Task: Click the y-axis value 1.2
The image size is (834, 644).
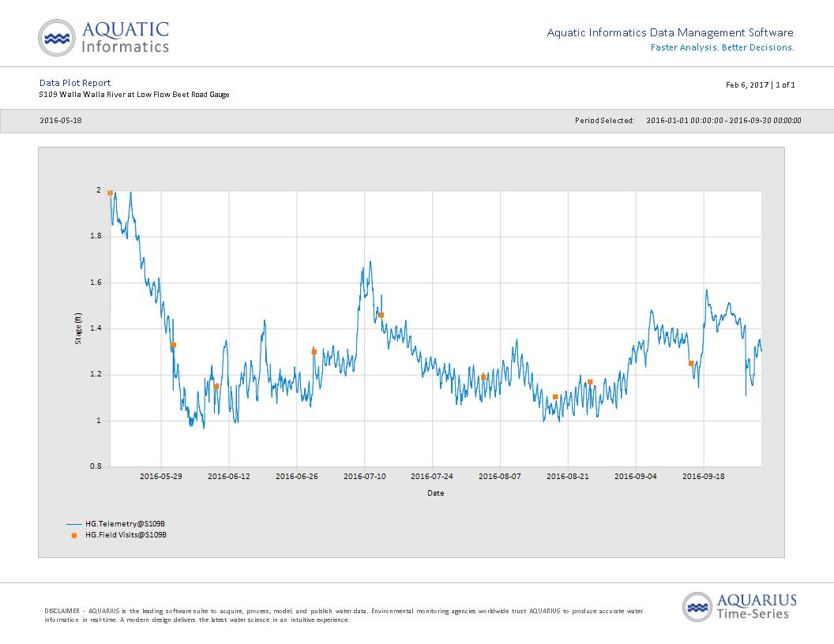Action: click(96, 374)
